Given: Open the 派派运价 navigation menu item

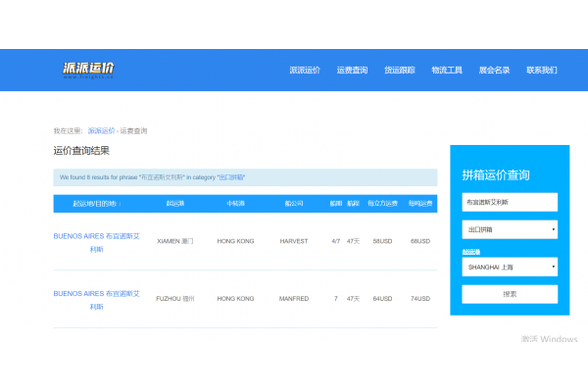Looking at the screenshot, I should pyautogui.click(x=305, y=71).
